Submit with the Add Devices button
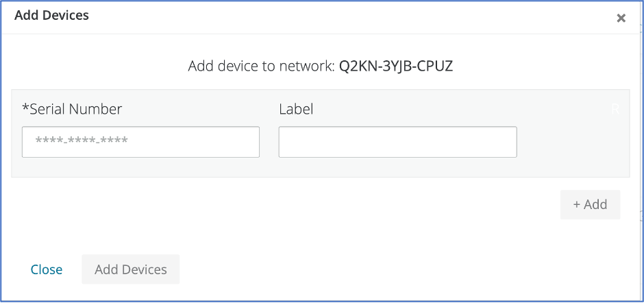Image resolution: width=644 pixels, height=303 pixels. point(130,269)
